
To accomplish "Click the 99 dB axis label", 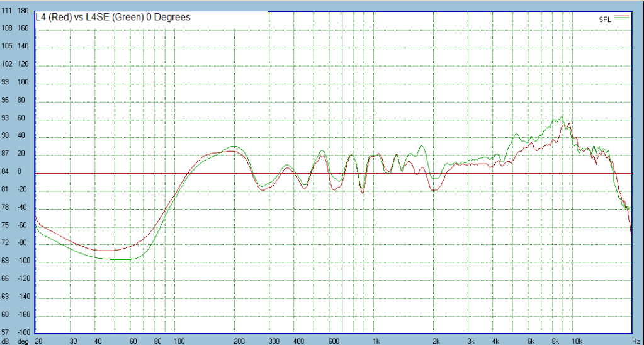I will click(4, 82).
